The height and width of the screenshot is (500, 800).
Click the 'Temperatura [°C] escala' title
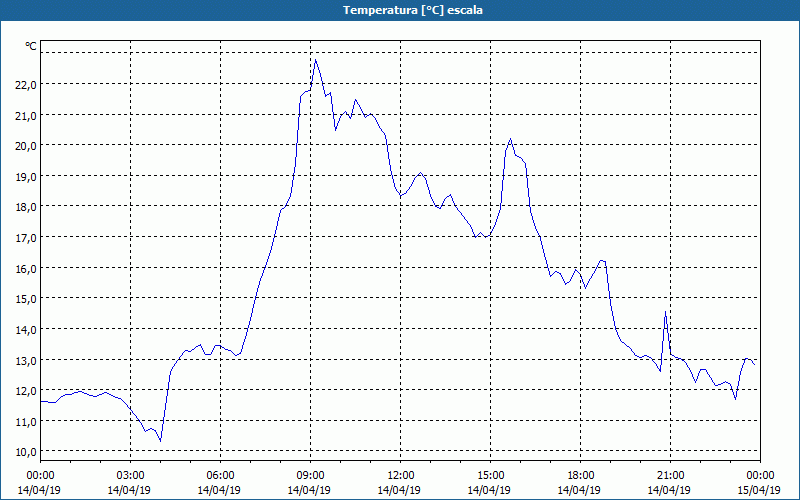click(413, 10)
